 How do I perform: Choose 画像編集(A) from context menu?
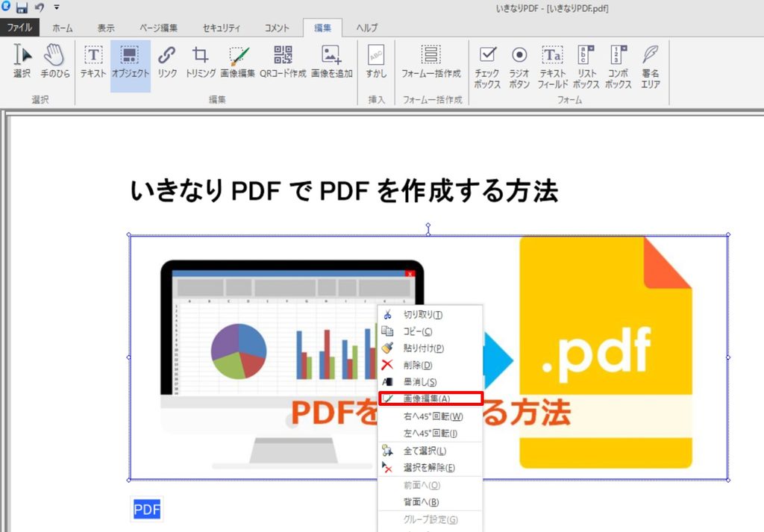click(430, 398)
